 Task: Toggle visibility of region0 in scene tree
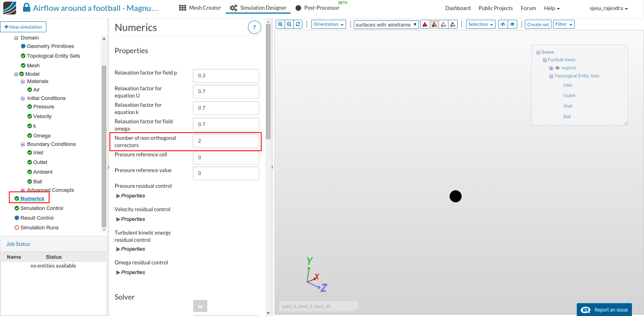pos(557,68)
